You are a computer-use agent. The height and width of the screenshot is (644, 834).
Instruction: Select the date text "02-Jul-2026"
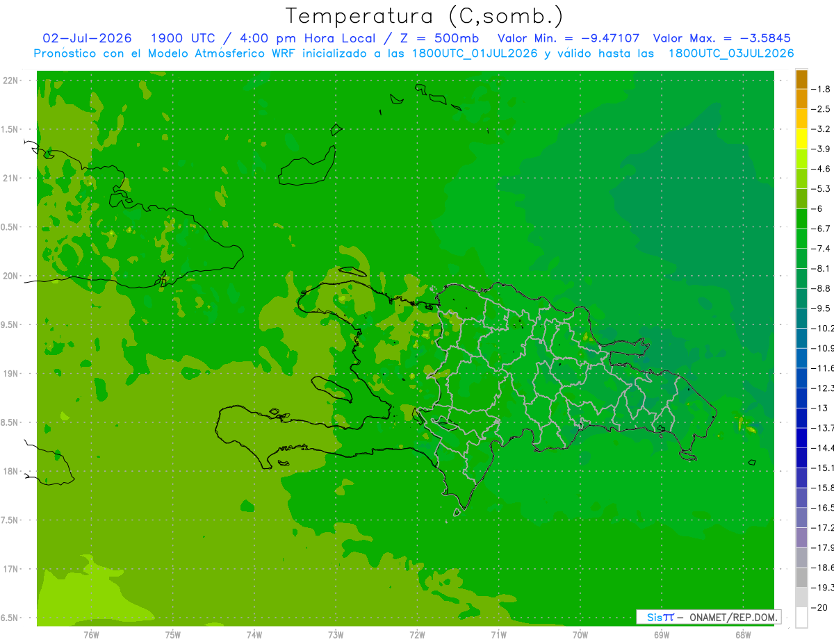(x=87, y=38)
